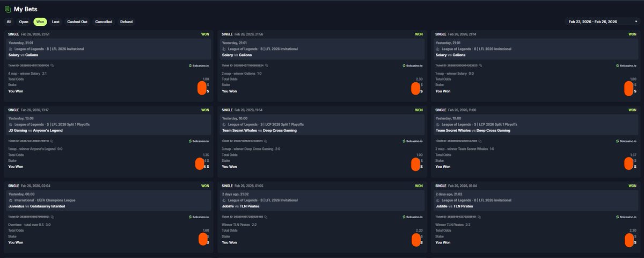Copy ticket ID of the 02:04 bet
The height and width of the screenshot is (258, 644).
(52, 217)
